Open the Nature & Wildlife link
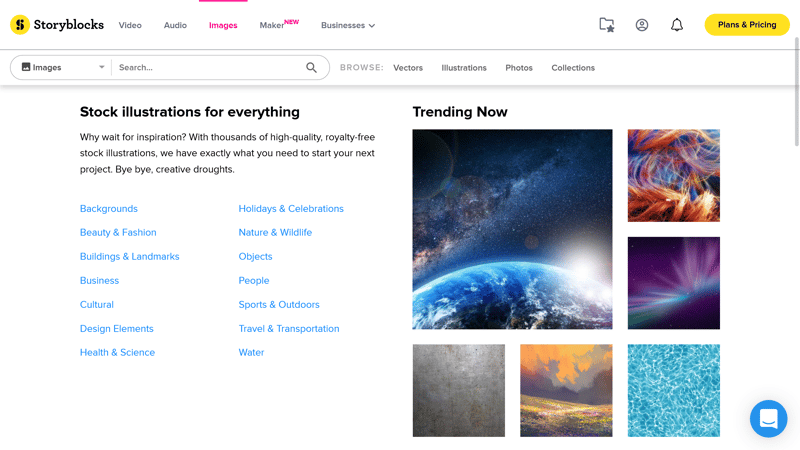Image resolution: width=800 pixels, height=450 pixels. 275,232
